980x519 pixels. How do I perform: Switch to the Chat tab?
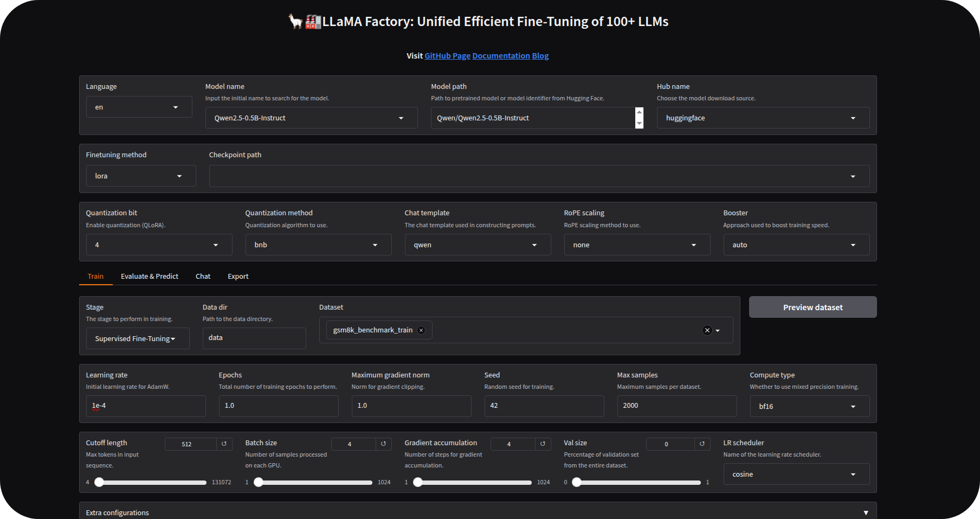point(203,276)
